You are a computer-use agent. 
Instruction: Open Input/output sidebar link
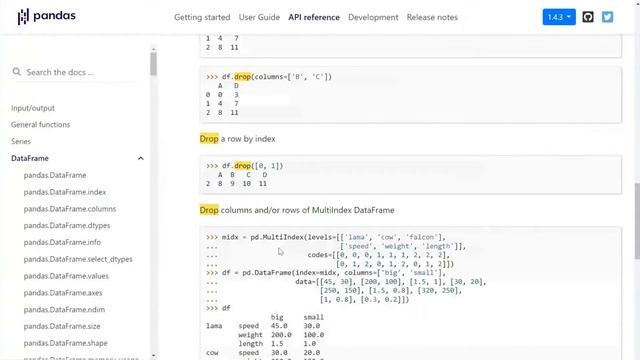pos(33,108)
